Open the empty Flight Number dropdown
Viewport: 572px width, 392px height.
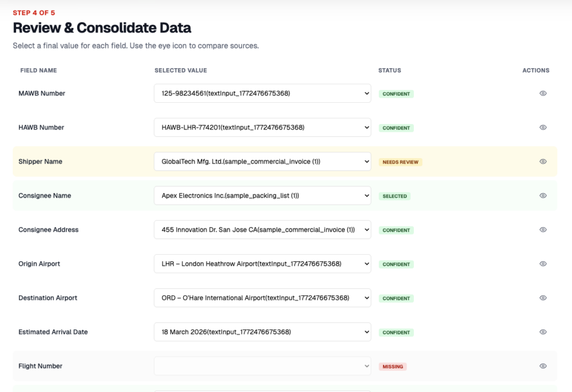(262, 366)
